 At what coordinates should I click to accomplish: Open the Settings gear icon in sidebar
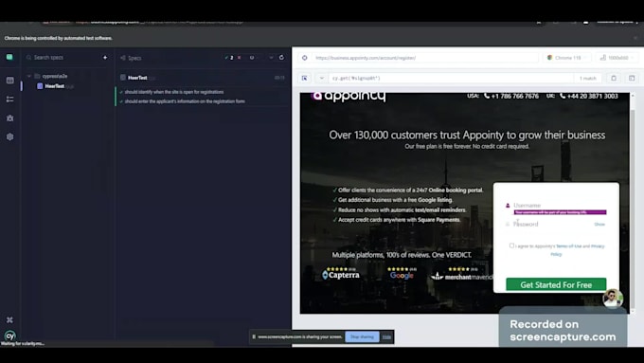click(9, 136)
